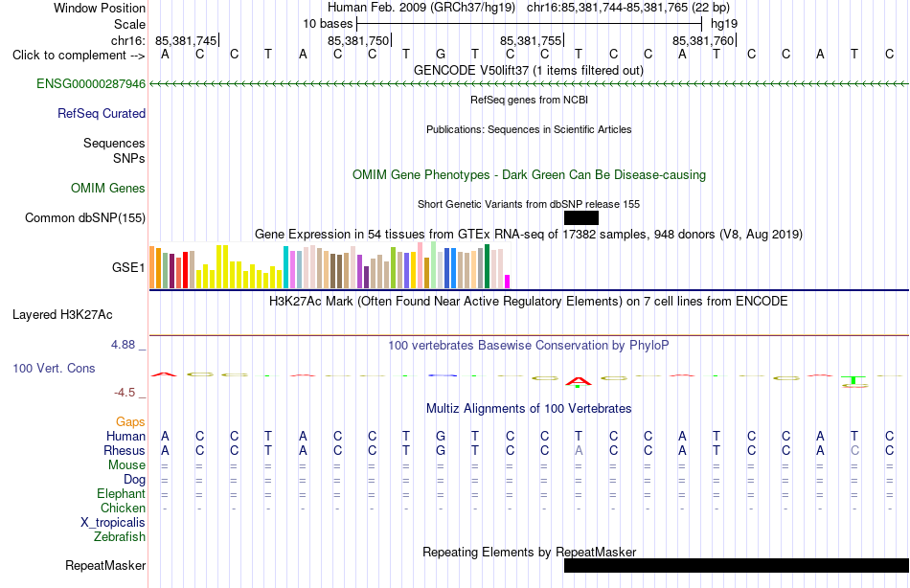
Task: Click the Human species label
Action: point(125,436)
